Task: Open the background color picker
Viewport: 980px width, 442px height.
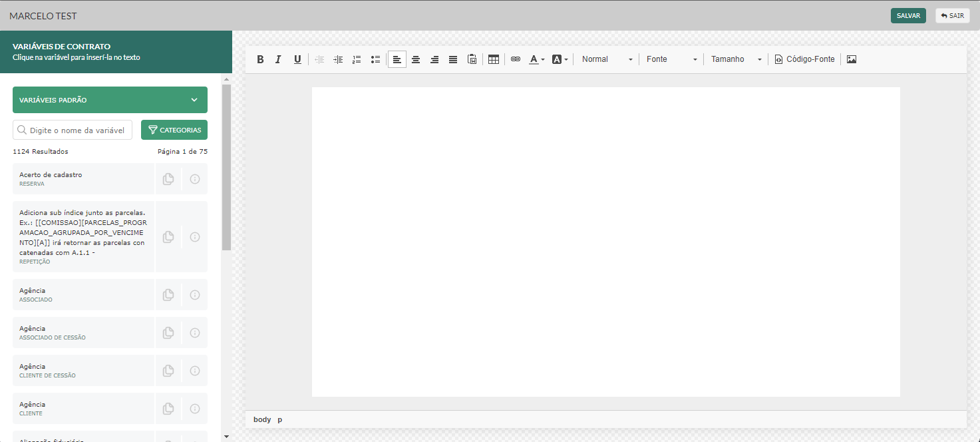Action: click(560, 59)
